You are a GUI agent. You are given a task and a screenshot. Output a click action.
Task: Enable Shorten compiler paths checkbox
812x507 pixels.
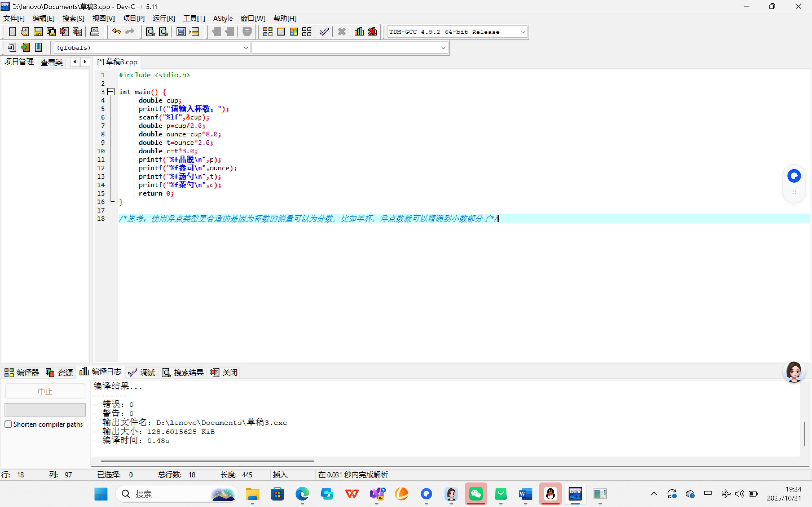pyautogui.click(x=8, y=424)
